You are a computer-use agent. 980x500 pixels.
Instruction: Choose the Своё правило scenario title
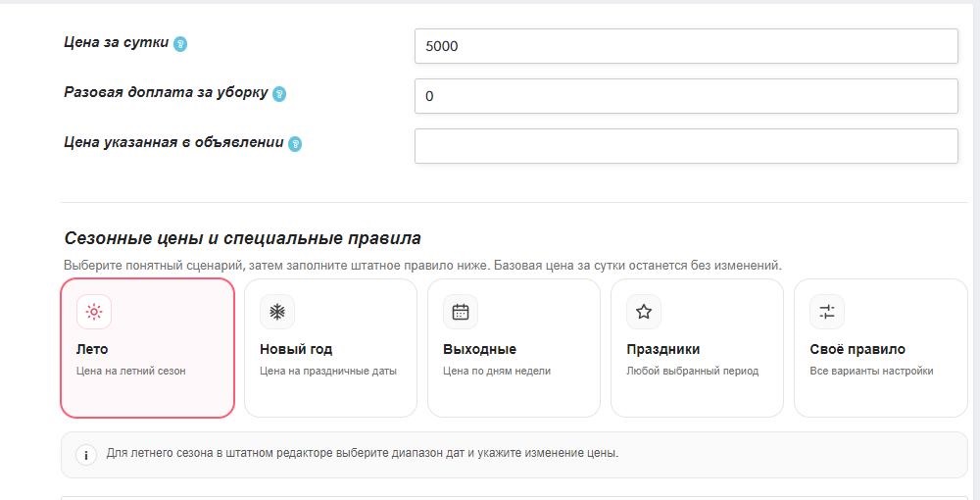pyautogui.click(x=857, y=349)
